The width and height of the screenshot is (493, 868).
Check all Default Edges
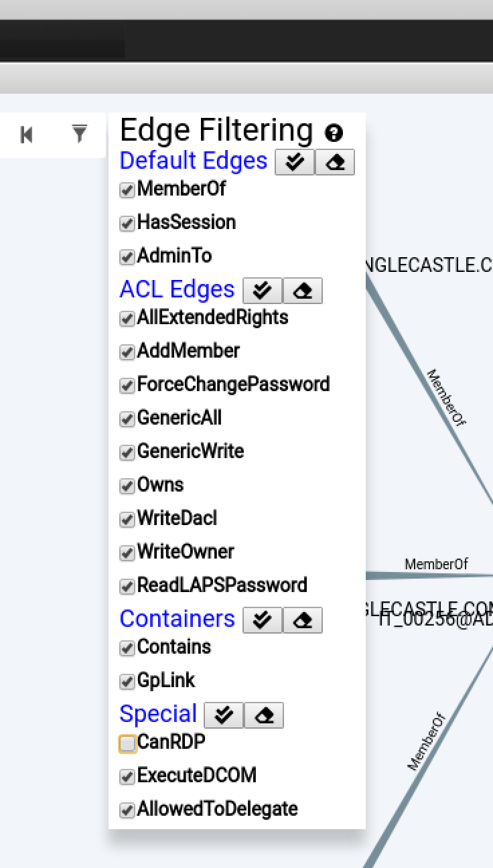click(295, 162)
